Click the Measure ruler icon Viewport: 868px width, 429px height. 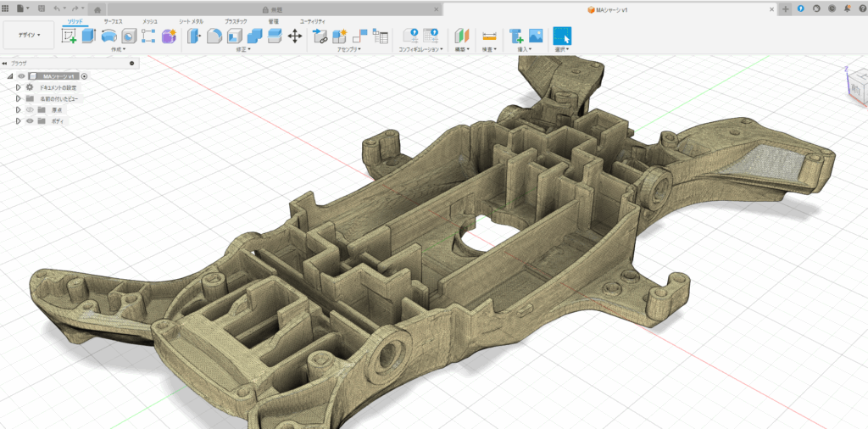489,36
